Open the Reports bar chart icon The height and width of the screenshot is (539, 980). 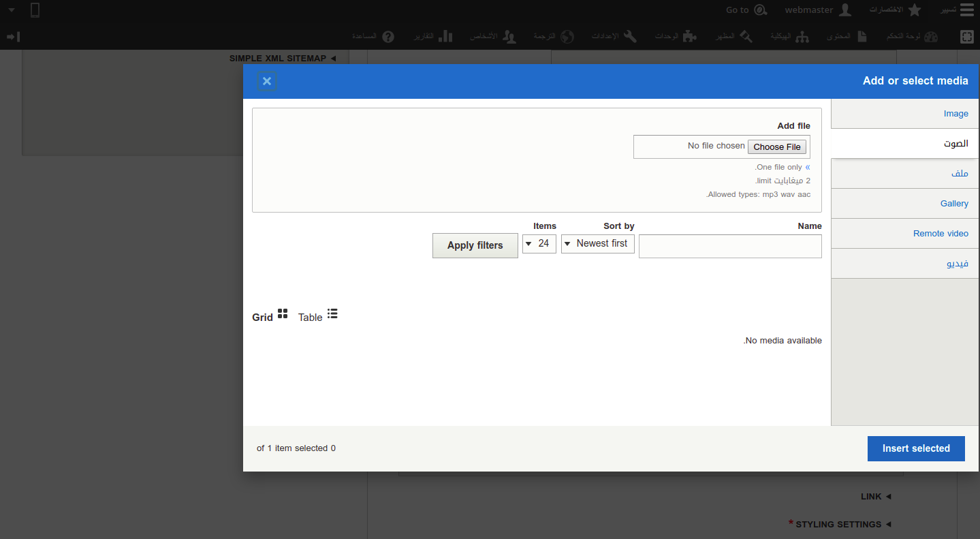pyautogui.click(x=445, y=37)
